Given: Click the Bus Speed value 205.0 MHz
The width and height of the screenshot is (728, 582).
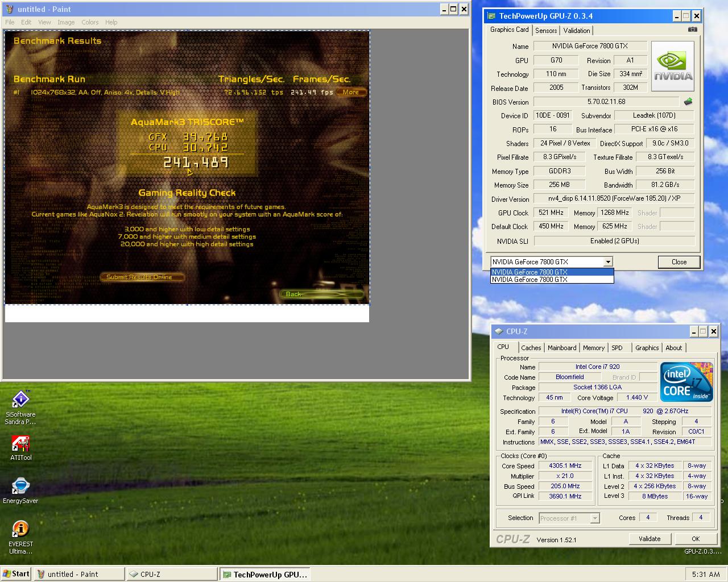Looking at the screenshot, I should coord(565,486).
